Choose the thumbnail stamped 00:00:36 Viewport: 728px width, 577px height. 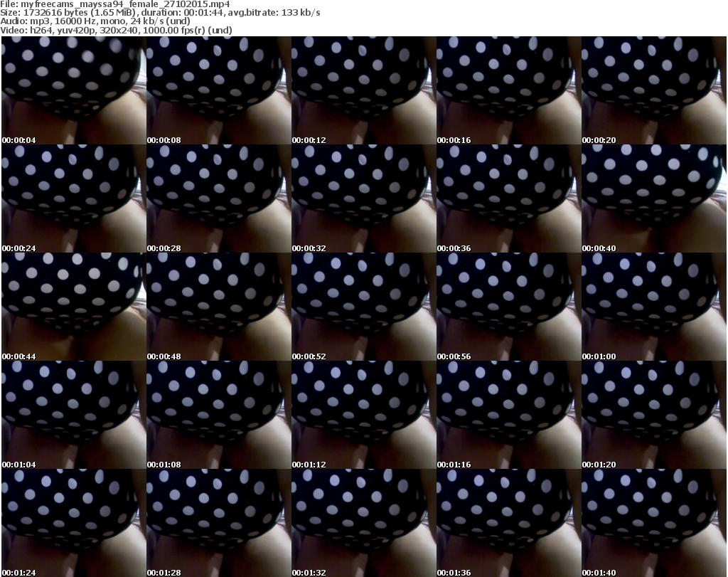pos(509,198)
